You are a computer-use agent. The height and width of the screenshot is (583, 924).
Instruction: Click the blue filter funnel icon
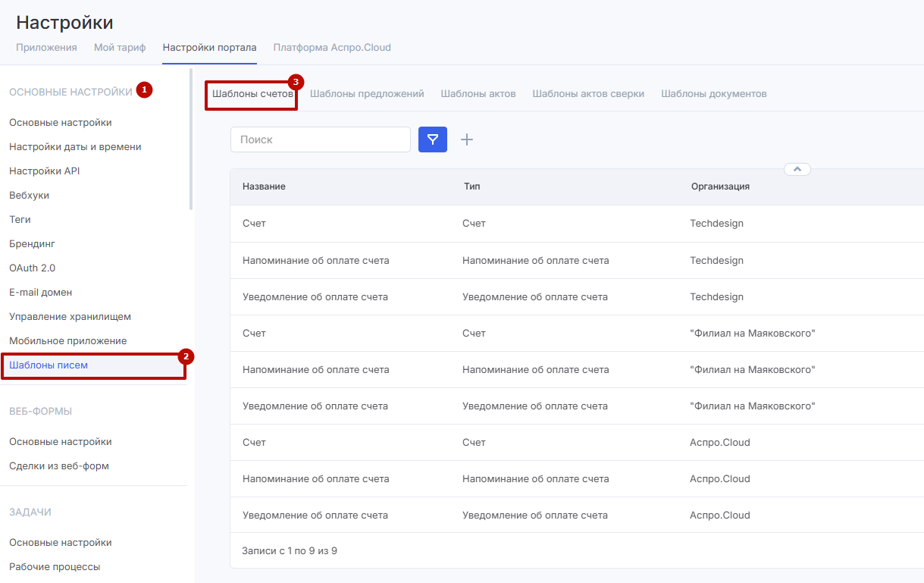[432, 139]
